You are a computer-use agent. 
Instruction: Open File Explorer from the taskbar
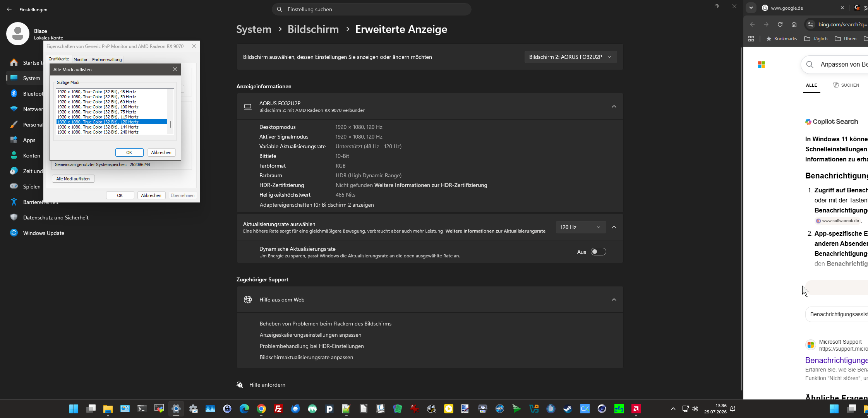click(108, 409)
